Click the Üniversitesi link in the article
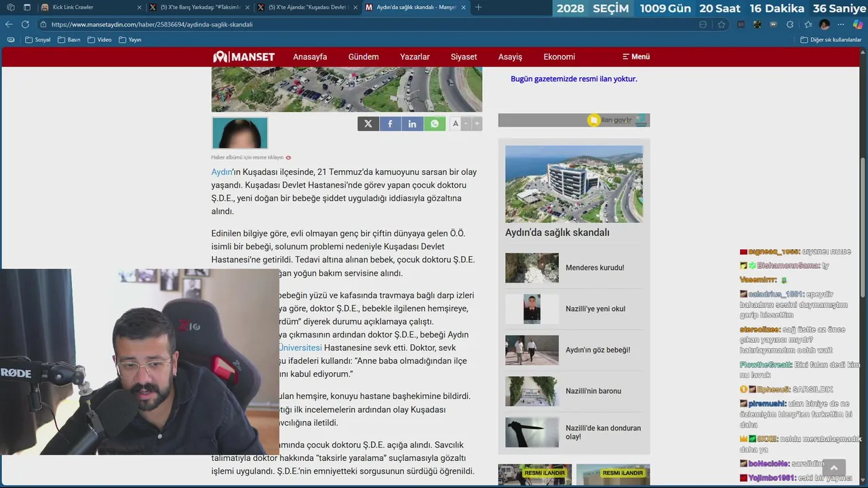 coord(300,348)
